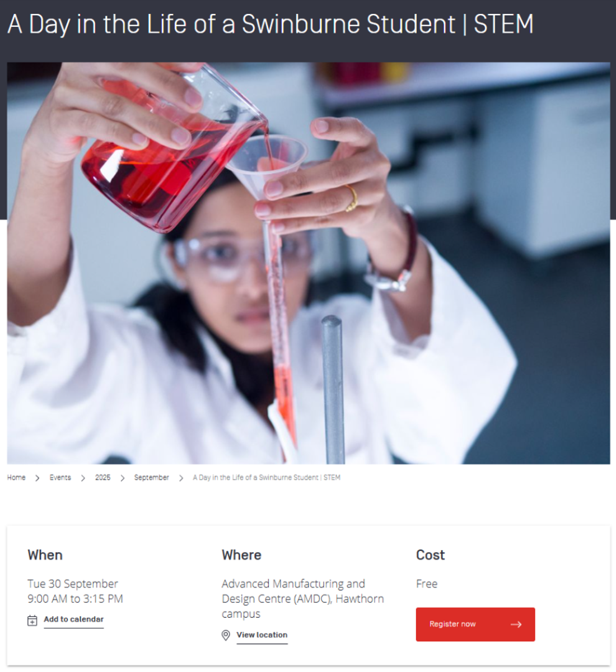Screen dimensions: 616x672
Task: Click the Cost section heading
Action: click(430, 555)
